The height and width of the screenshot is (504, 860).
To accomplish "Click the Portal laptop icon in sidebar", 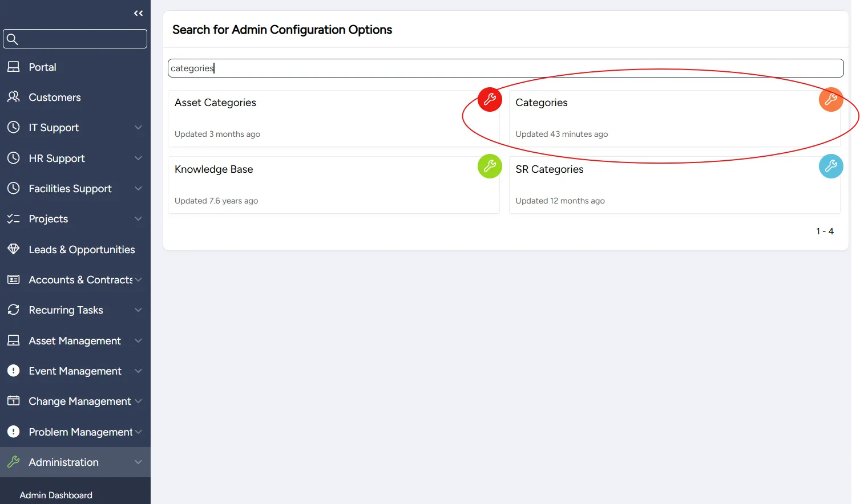I will [14, 67].
